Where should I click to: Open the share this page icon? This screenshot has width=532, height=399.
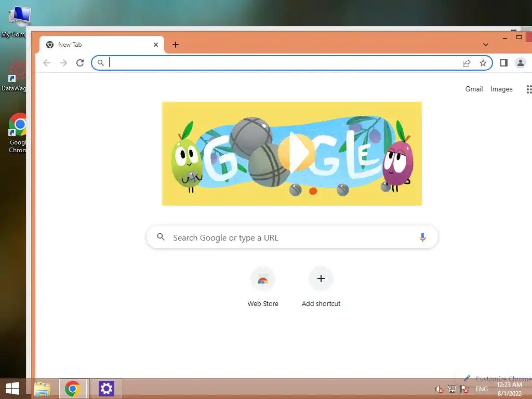467,63
